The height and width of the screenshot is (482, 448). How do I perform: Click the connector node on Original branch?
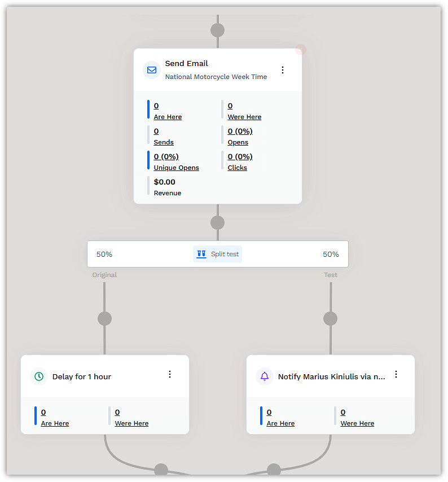click(104, 318)
